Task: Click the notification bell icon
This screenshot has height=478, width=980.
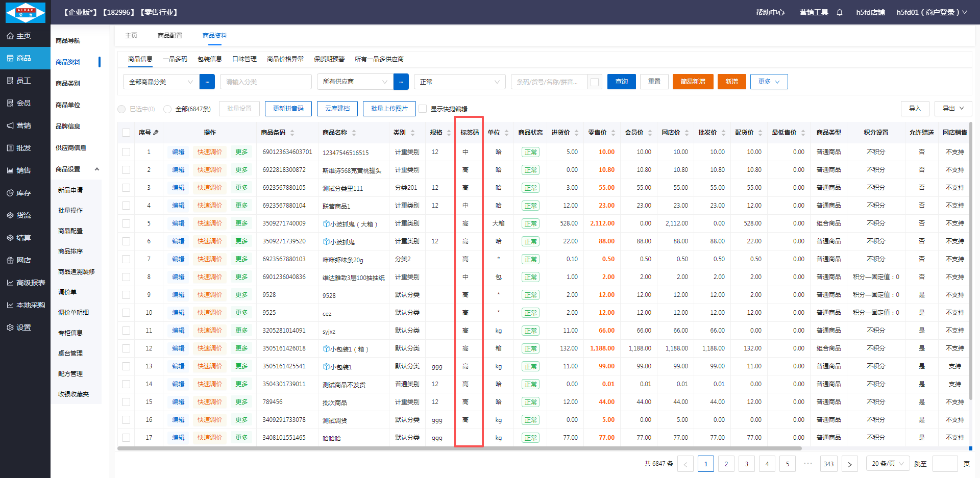Action: [x=840, y=12]
